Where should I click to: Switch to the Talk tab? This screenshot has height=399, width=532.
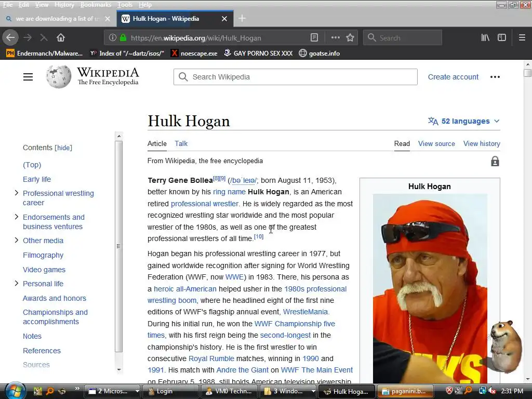tap(181, 143)
